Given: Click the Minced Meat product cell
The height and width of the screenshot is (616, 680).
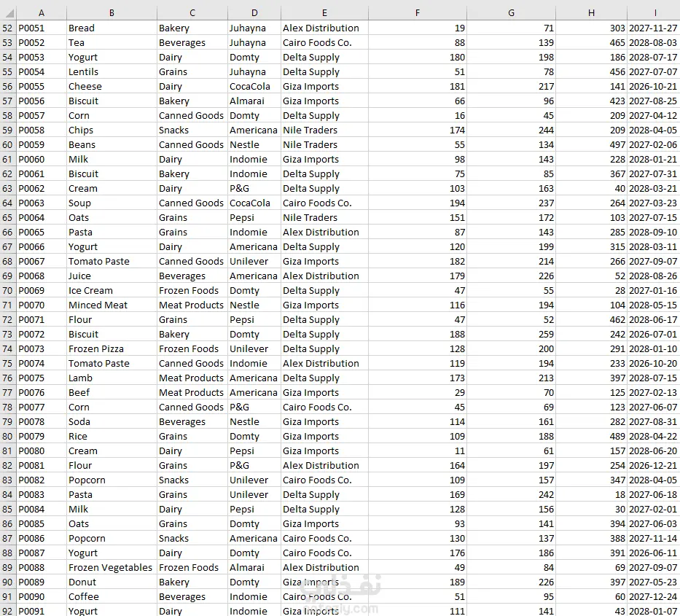Looking at the screenshot, I should (112, 305).
